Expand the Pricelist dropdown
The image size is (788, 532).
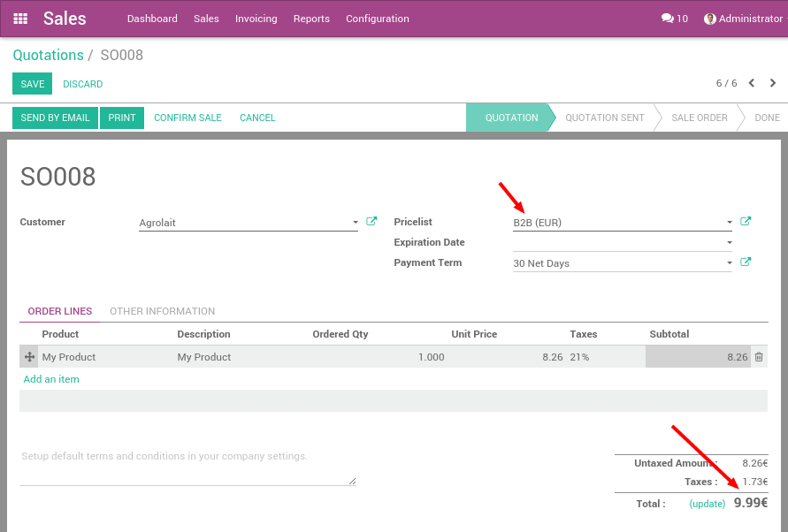coord(729,222)
